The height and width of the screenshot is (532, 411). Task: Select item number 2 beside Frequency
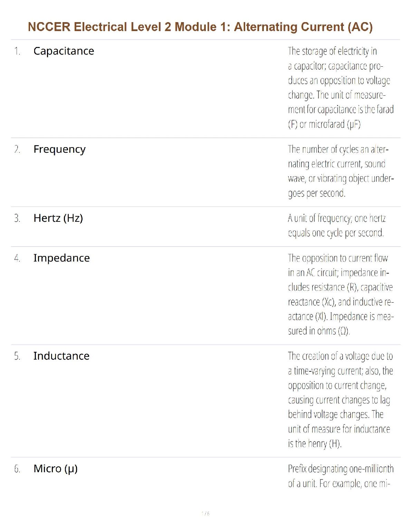click(x=17, y=149)
